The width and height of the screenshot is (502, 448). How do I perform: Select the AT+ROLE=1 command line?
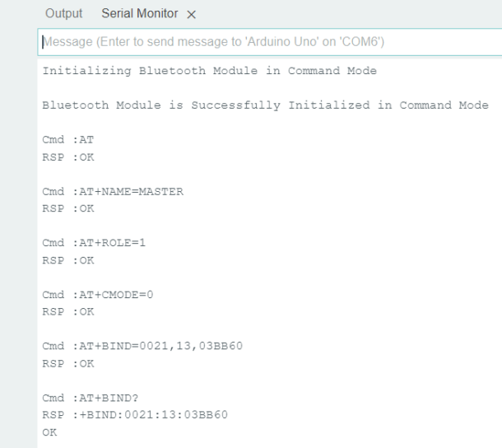pyautogui.click(x=94, y=243)
